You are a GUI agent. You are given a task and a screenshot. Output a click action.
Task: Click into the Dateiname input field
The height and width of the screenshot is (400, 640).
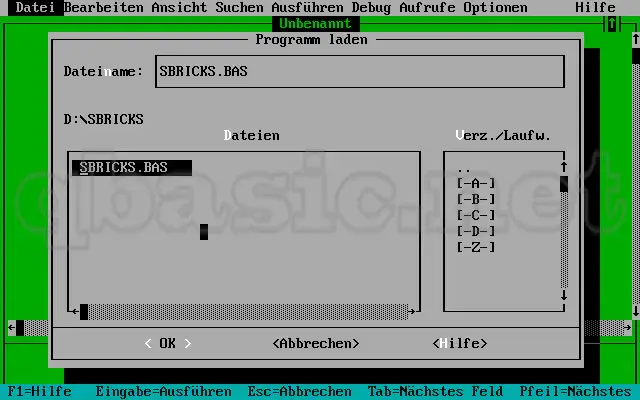(360, 71)
